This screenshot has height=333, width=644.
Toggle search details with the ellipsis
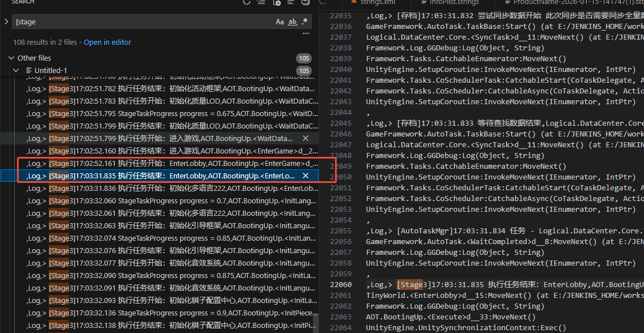tap(306, 33)
